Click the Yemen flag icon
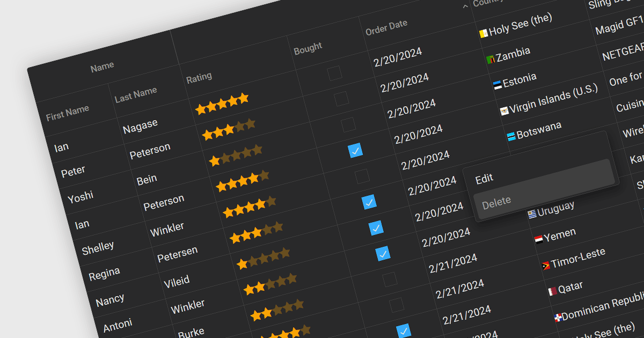Image resolution: width=644 pixels, height=338 pixels. click(538, 239)
